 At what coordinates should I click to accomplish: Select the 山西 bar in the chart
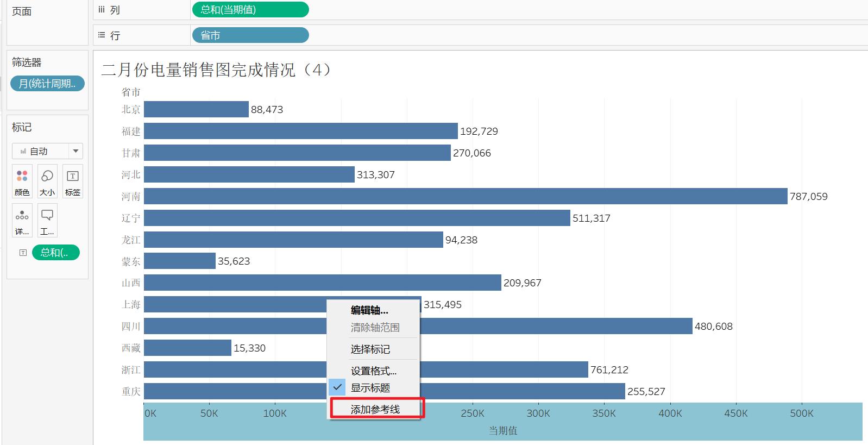pos(323,283)
